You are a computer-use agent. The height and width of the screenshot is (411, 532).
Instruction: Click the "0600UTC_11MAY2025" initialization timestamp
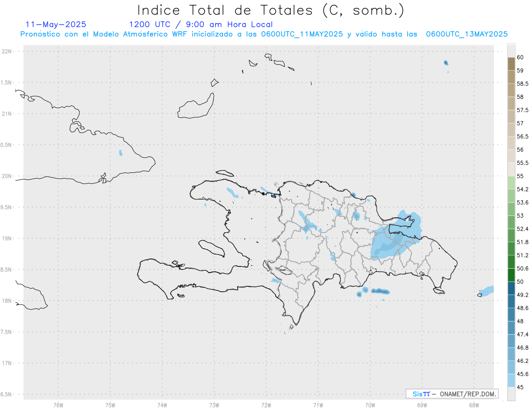tap(301, 34)
